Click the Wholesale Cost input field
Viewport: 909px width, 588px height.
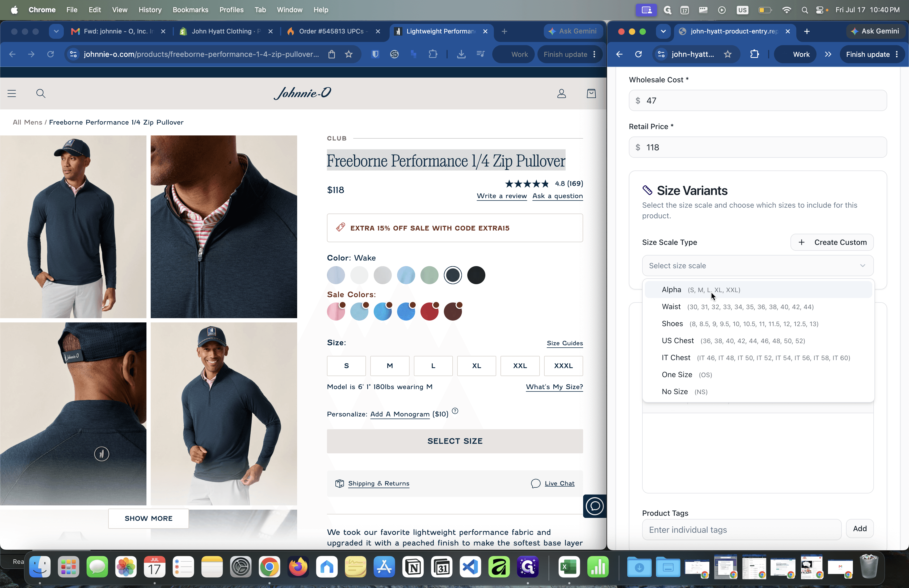tap(758, 100)
